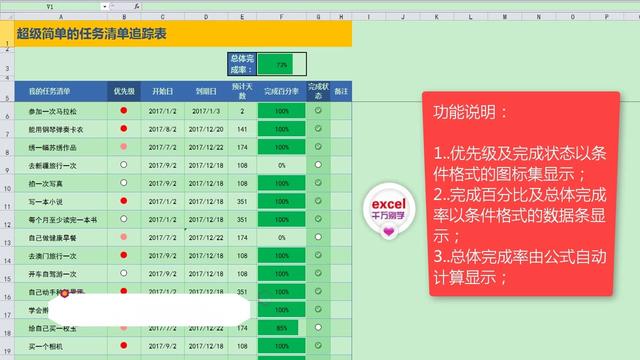Viewport: 640px width, 360px height.
Task: Click the 优先级 header cell
Action: 124,91
